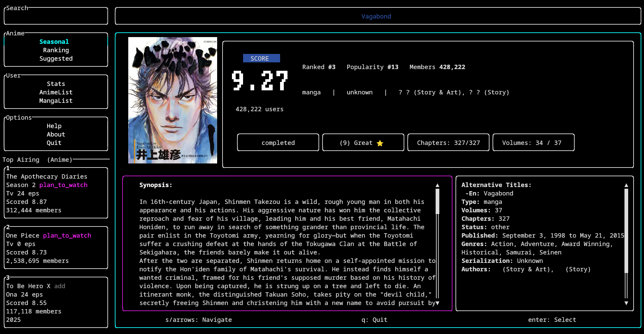This screenshot has height=334, width=644.
Task: Click the Top Airing (Anime) heading
Action: coord(37,160)
